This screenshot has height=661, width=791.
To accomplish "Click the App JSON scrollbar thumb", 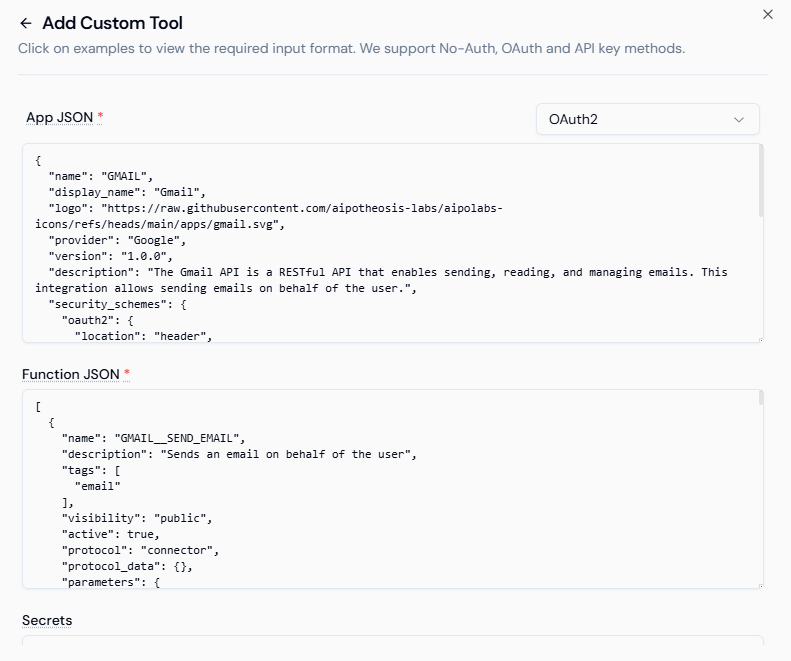I will (761, 181).
